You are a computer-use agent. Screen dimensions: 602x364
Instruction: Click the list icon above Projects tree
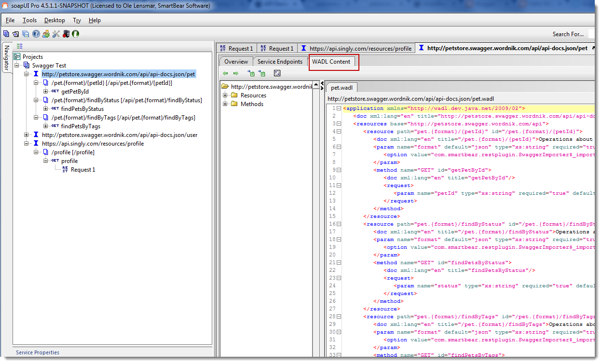coord(20,46)
